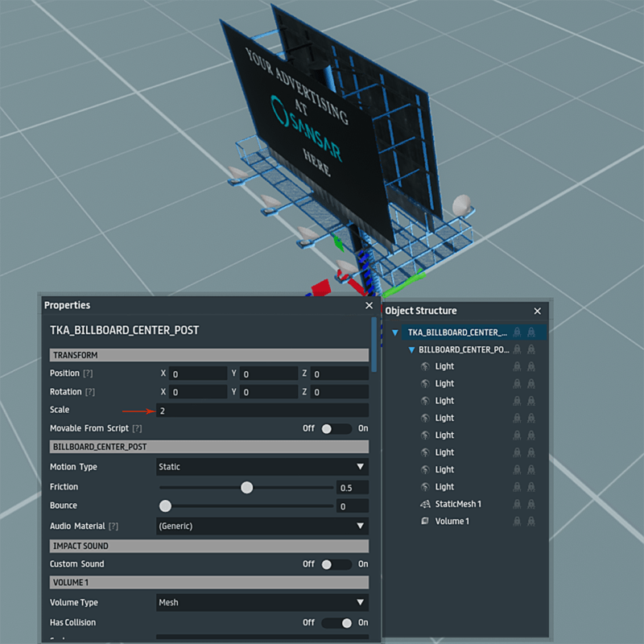Click rightmost lock icon on Volume 1 row
Screen dimensions: 644x644
pyautogui.click(x=531, y=521)
